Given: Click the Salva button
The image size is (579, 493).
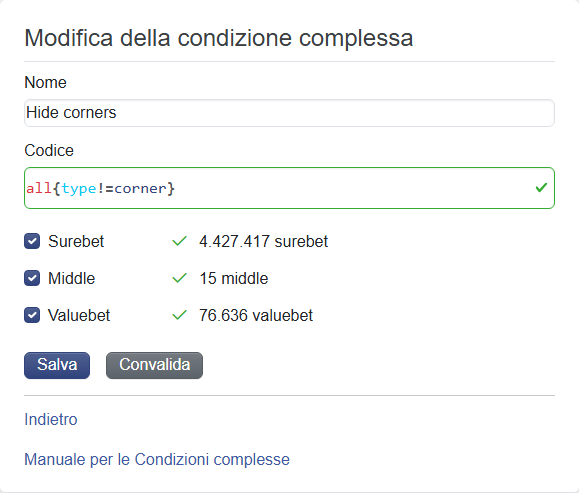Looking at the screenshot, I should pos(57,365).
